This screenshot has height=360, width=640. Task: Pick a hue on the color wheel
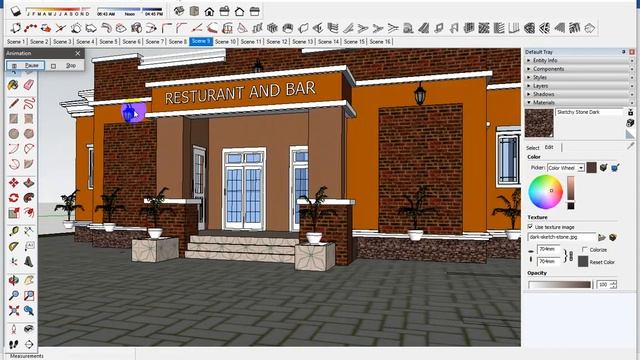[x=545, y=192]
